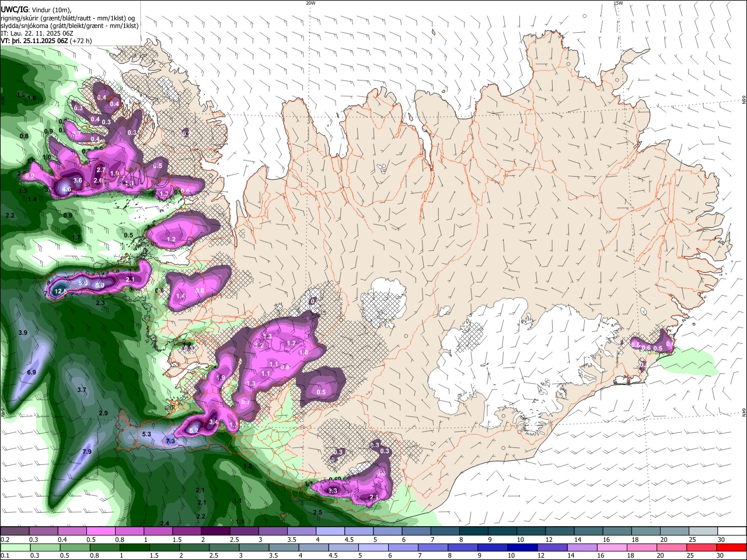747x560 pixels.
Task: Click the 7.9 value in the rain band
Action: [x=87, y=452]
